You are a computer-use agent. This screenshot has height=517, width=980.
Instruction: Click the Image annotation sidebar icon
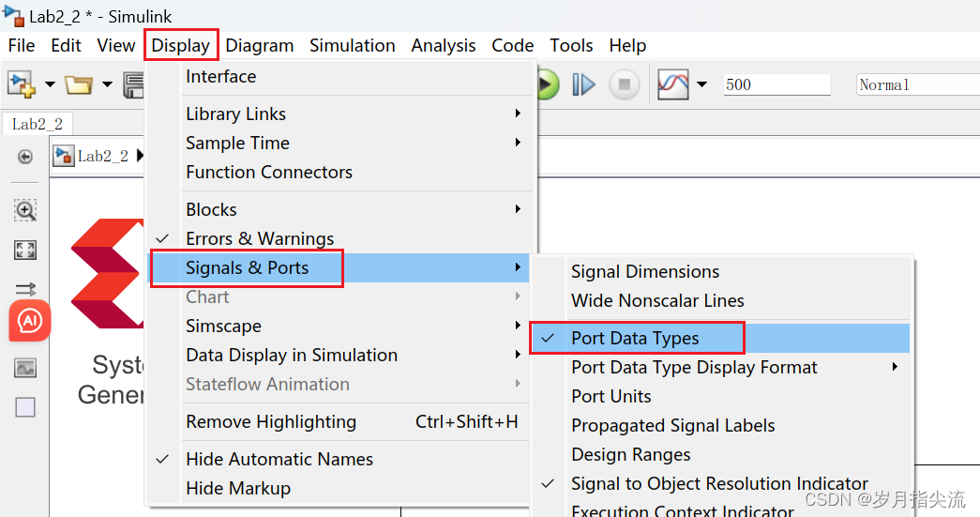tap(25, 368)
